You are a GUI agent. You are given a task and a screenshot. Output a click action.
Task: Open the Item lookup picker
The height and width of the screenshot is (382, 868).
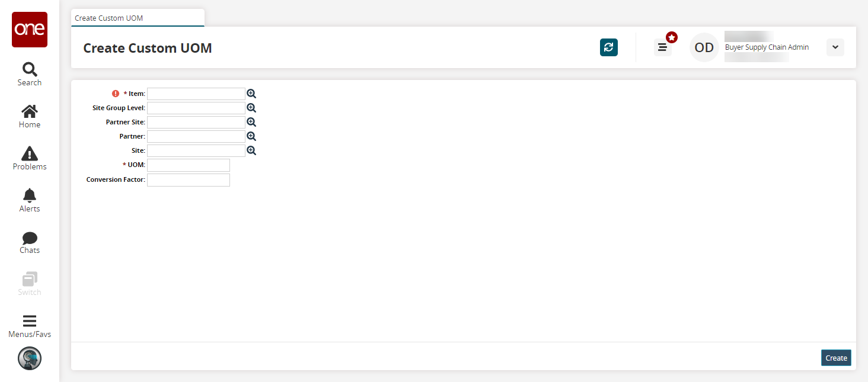251,94
